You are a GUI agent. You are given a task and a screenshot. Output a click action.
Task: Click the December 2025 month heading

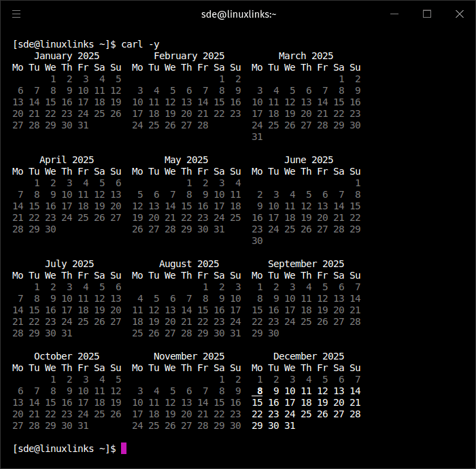tap(309, 356)
